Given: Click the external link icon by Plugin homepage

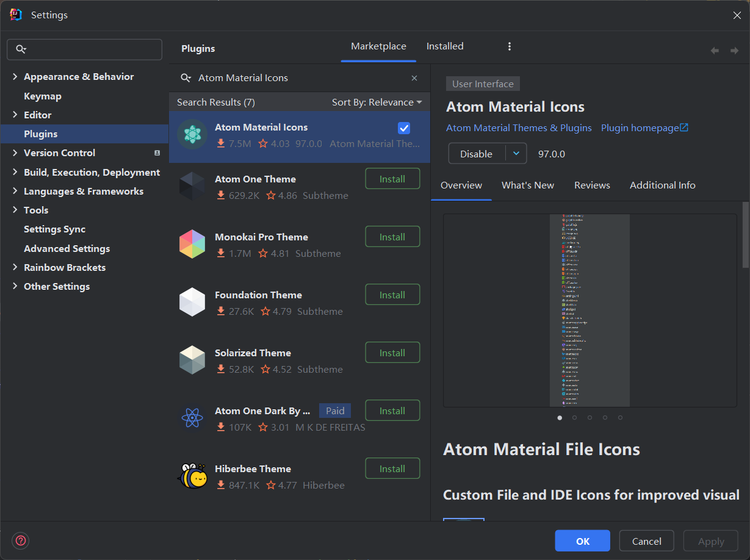Looking at the screenshot, I should 684,127.
